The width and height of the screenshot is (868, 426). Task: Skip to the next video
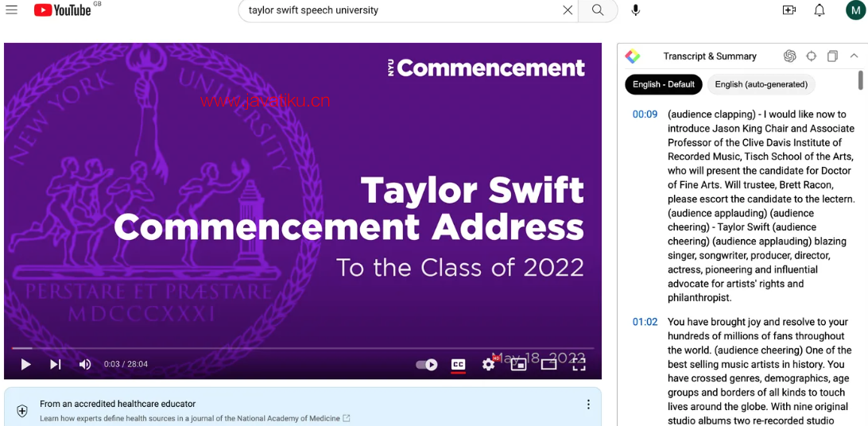point(56,364)
